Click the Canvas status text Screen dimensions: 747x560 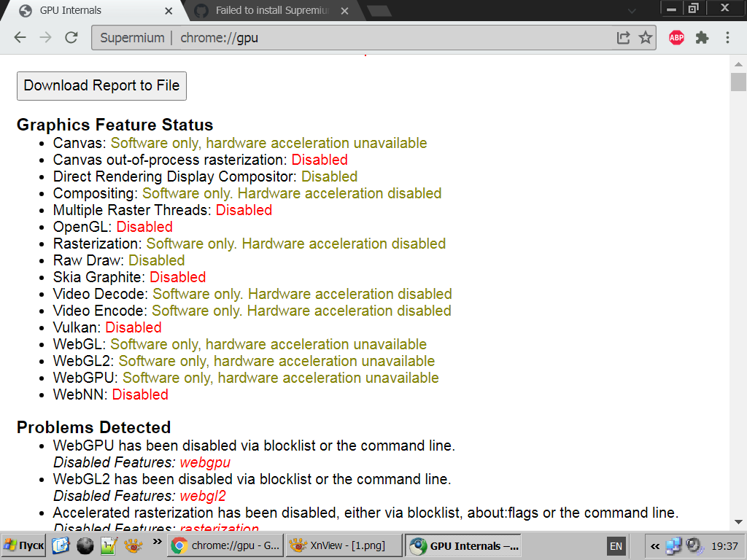tap(268, 143)
